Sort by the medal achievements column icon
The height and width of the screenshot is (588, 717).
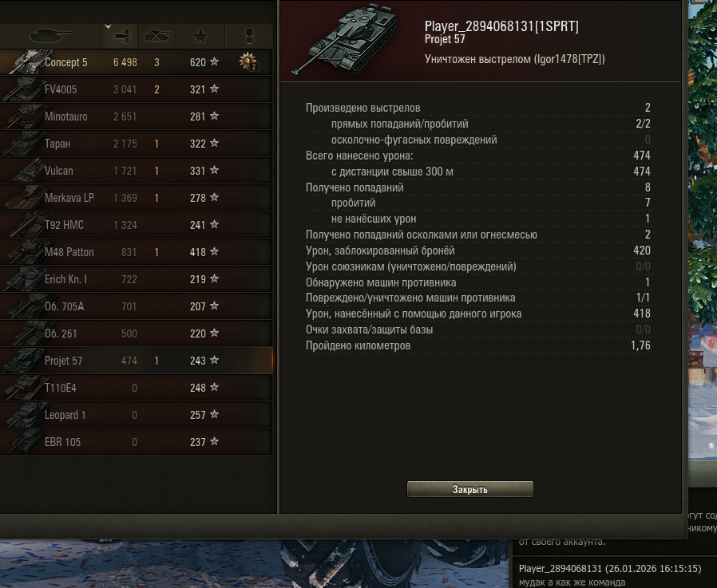(x=249, y=36)
